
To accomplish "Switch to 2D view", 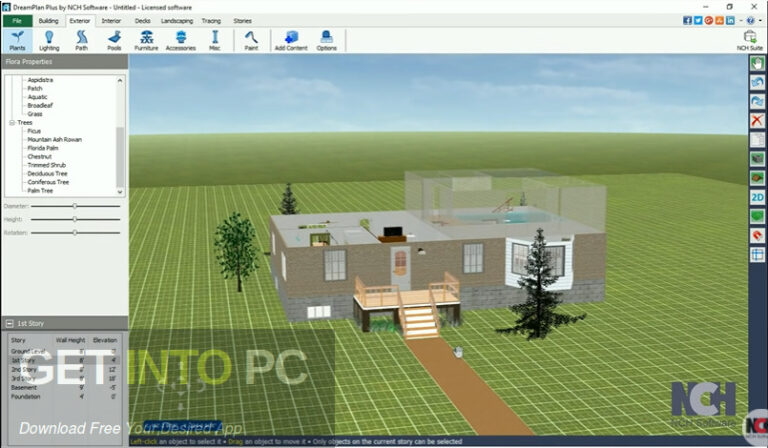I will [x=757, y=197].
